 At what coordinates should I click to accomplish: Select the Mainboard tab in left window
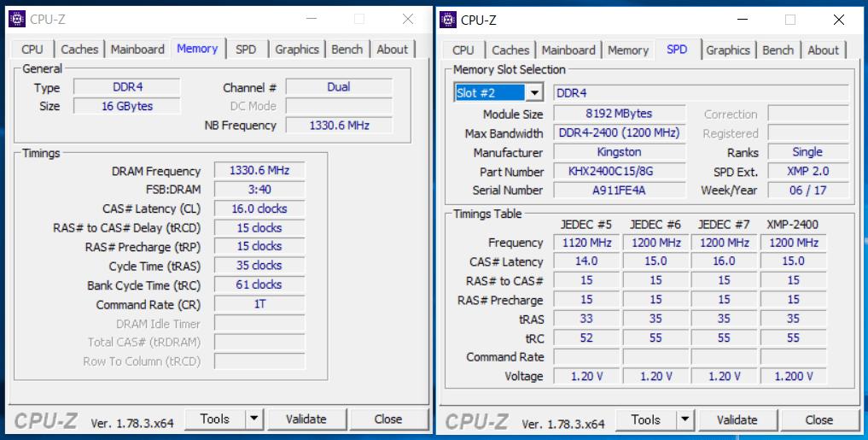(x=137, y=50)
